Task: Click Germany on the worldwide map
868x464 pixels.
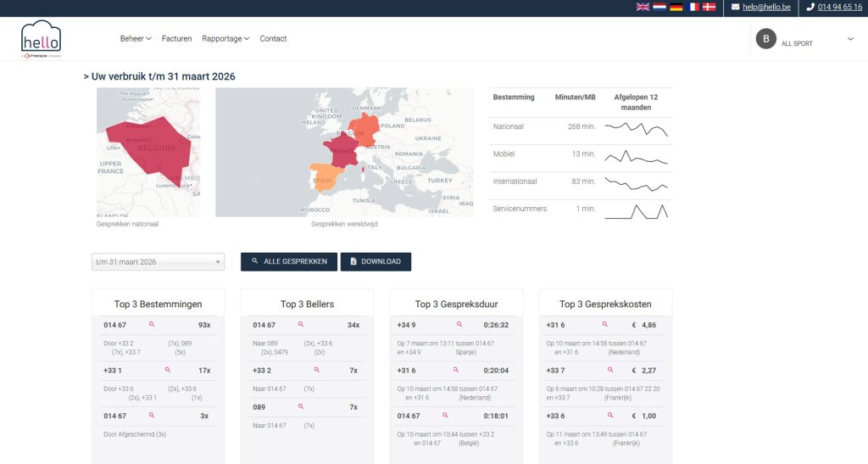Action: (x=365, y=128)
